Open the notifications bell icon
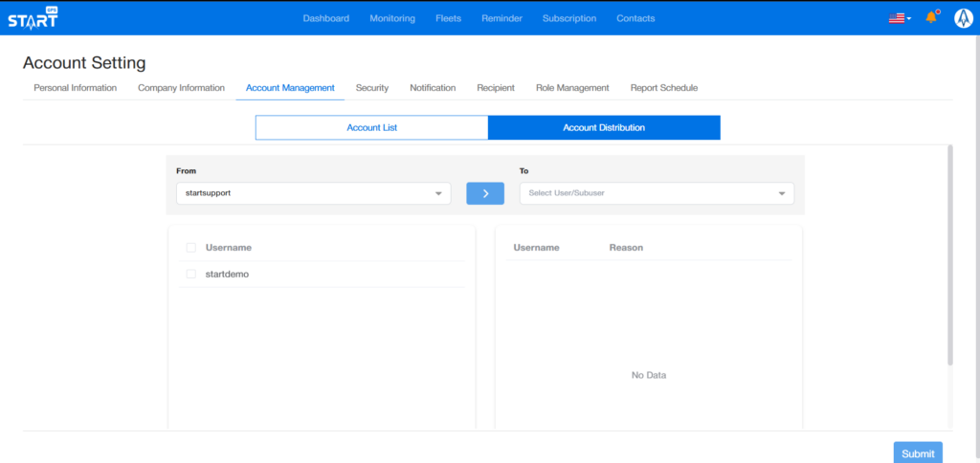Viewport: 980px width, 463px height. 930,18
